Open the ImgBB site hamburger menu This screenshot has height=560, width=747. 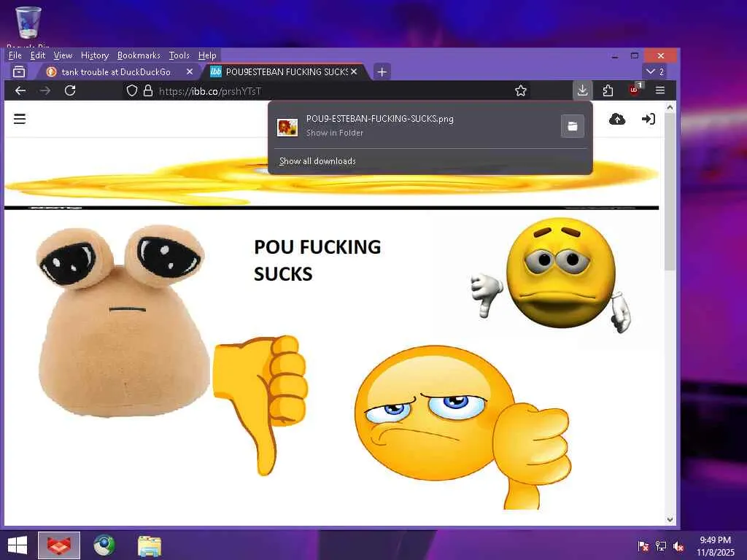pos(20,119)
